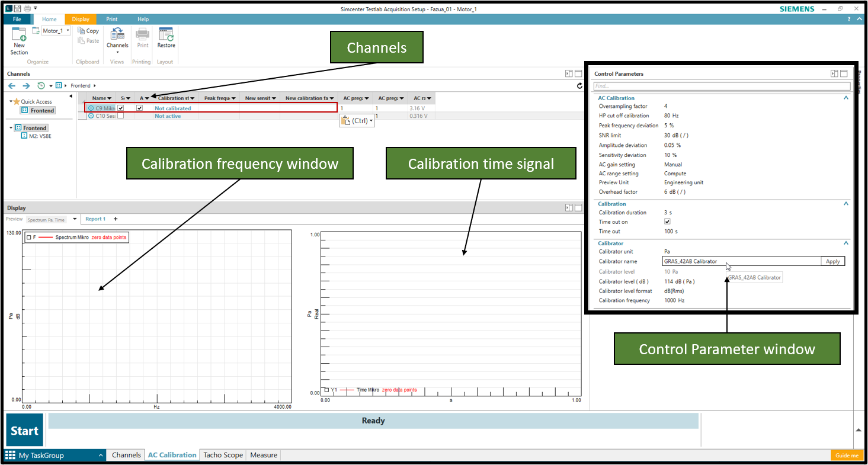Maximize the Control Parameters pane

pos(843,73)
